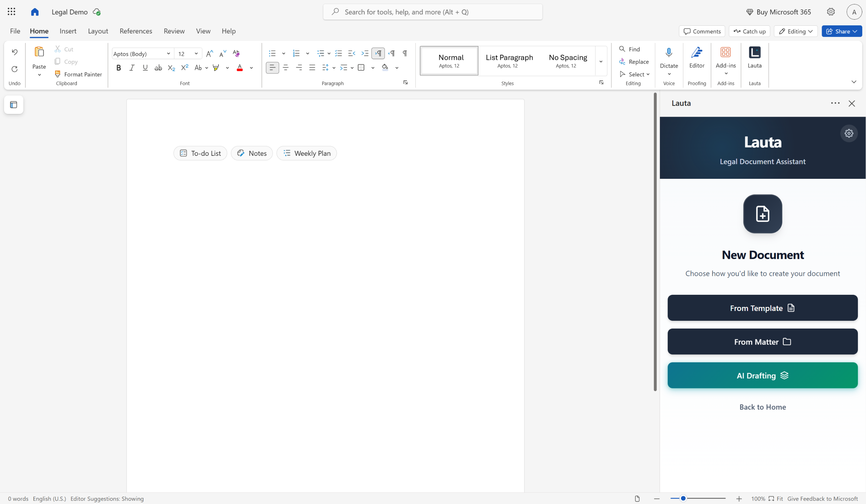
Task: Open the Insert ribbon tab
Action: [x=68, y=31]
